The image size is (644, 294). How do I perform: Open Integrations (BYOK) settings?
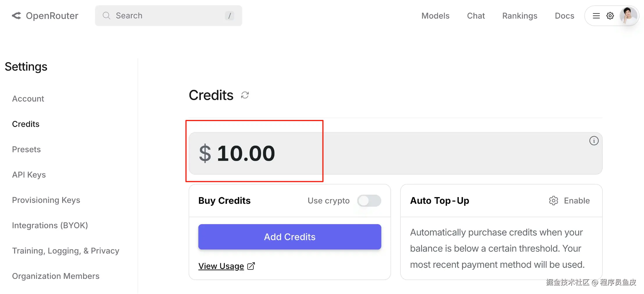pos(50,225)
